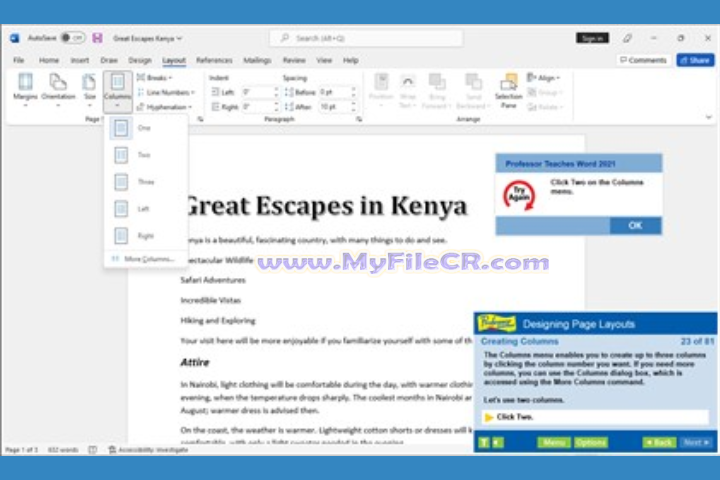Click the pen icon near Sign in

coord(627,38)
